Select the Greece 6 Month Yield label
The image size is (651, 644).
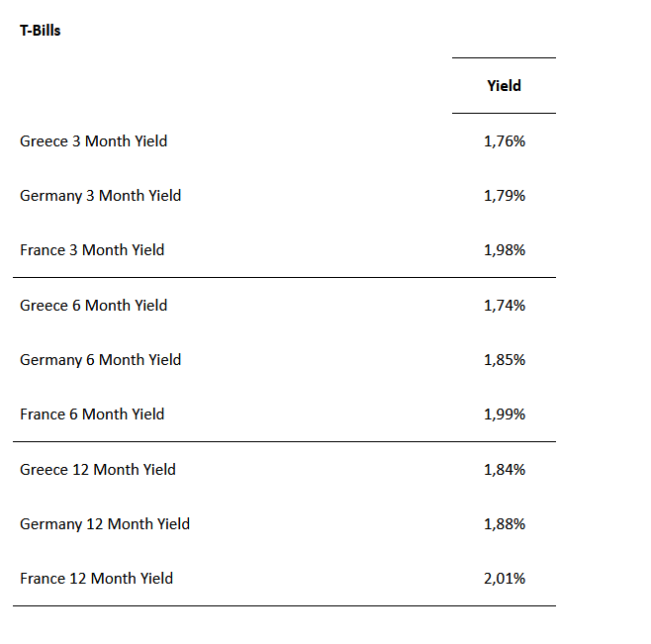pos(93,306)
